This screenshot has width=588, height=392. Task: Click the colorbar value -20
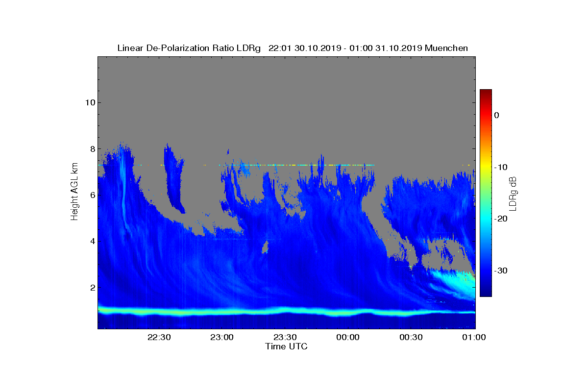500,219
